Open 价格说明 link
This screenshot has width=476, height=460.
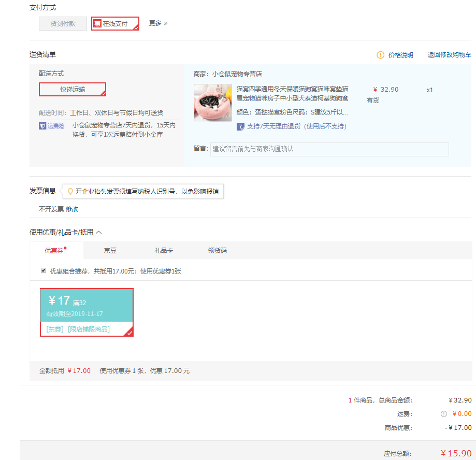(x=401, y=55)
